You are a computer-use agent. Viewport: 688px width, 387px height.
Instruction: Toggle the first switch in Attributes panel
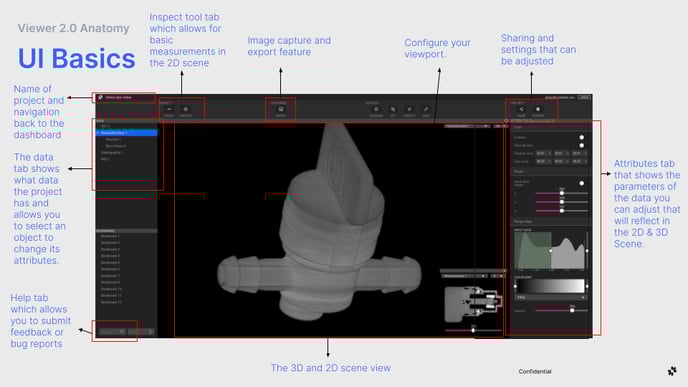[581, 137]
